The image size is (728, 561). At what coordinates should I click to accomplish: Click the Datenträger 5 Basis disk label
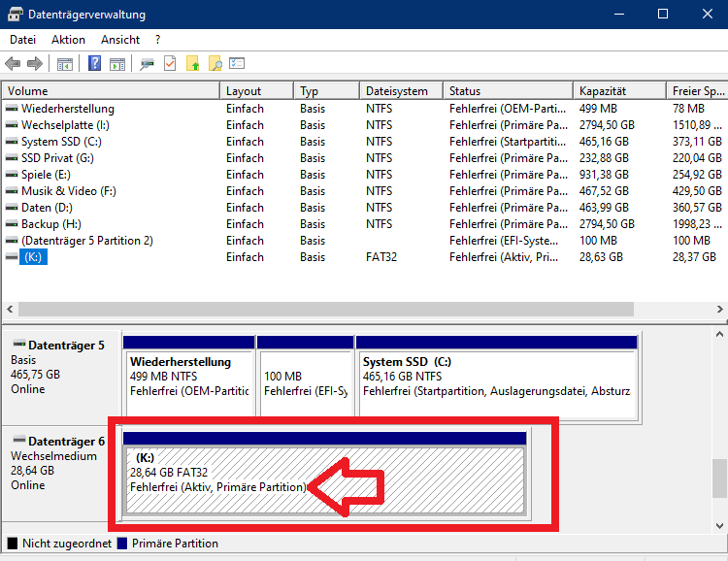pyautogui.click(x=61, y=378)
